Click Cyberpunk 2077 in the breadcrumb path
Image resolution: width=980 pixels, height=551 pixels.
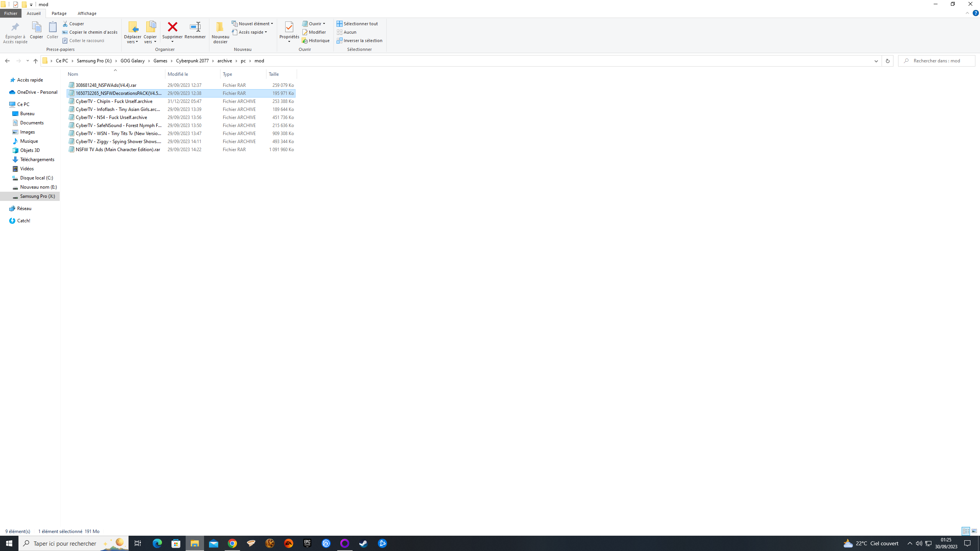coord(192,61)
